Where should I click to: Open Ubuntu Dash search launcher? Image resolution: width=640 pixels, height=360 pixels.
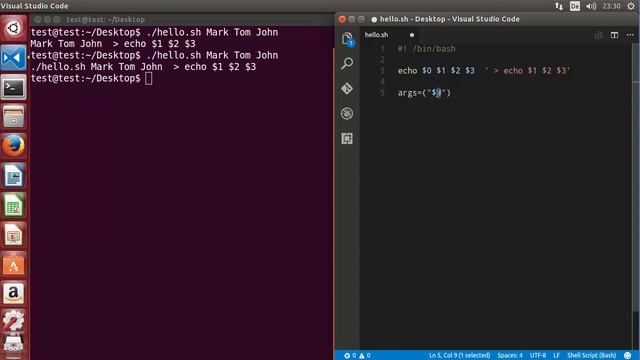[13, 28]
